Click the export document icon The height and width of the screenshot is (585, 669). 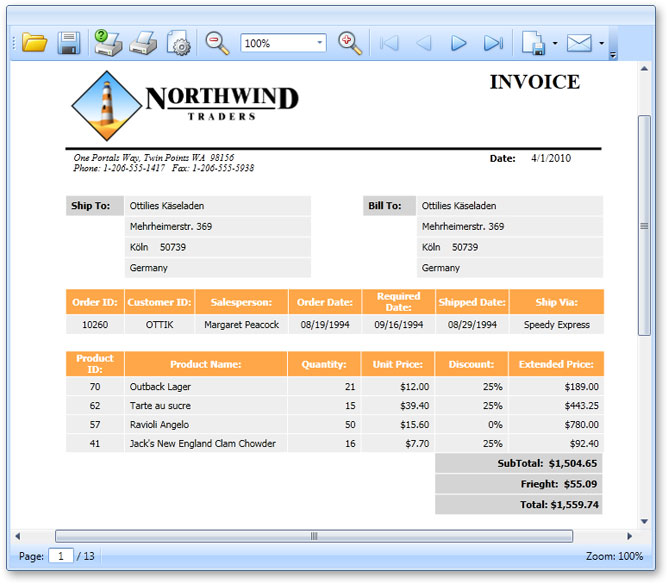click(533, 43)
